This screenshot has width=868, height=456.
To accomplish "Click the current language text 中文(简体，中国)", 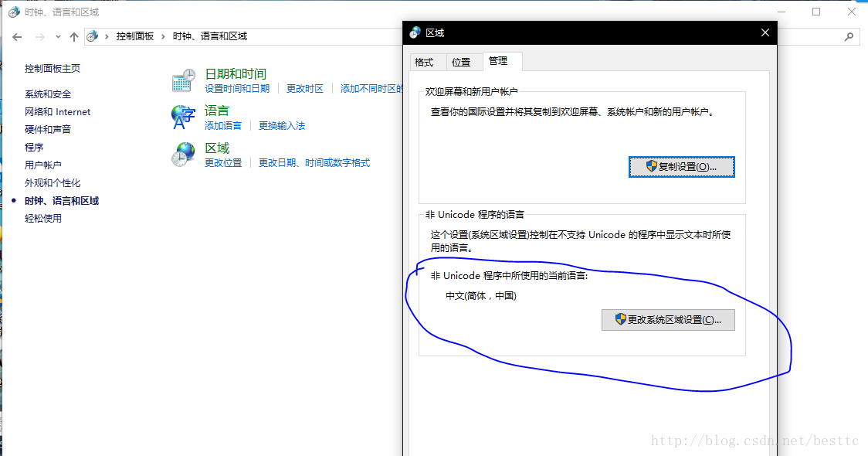I will [x=481, y=296].
